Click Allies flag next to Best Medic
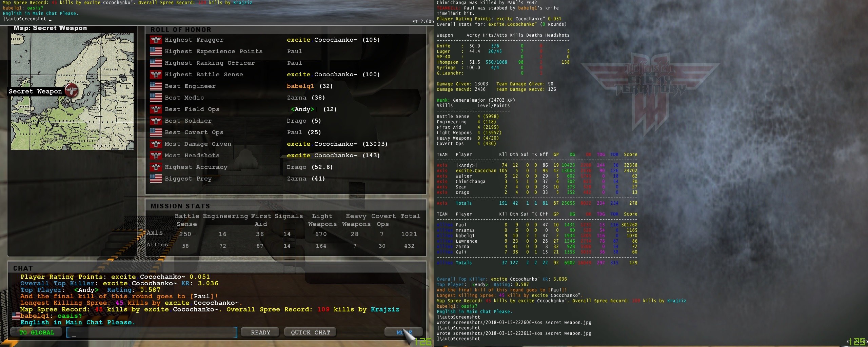 [156, 98]
